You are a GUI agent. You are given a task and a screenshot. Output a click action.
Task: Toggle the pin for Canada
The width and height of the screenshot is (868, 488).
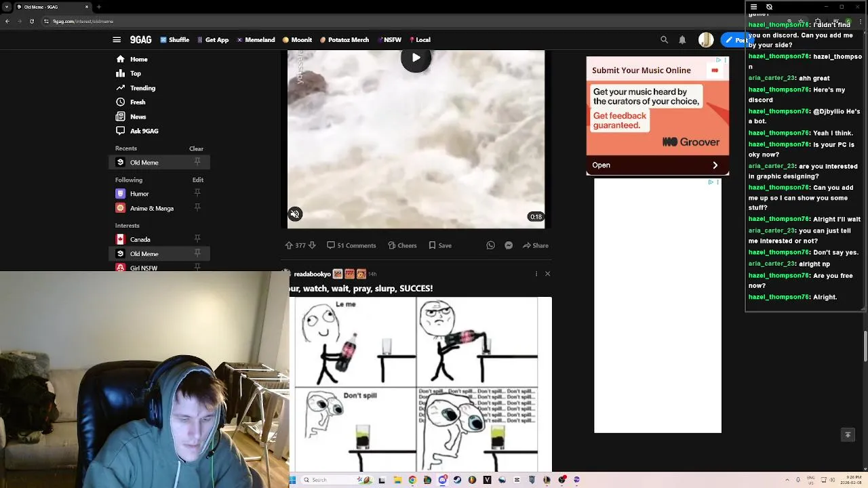[197, 239]
